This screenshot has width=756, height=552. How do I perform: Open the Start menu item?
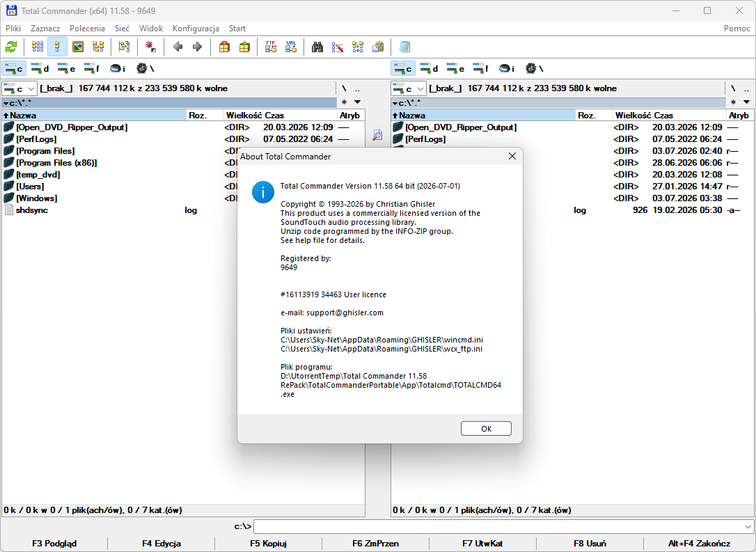pos(237,29)
